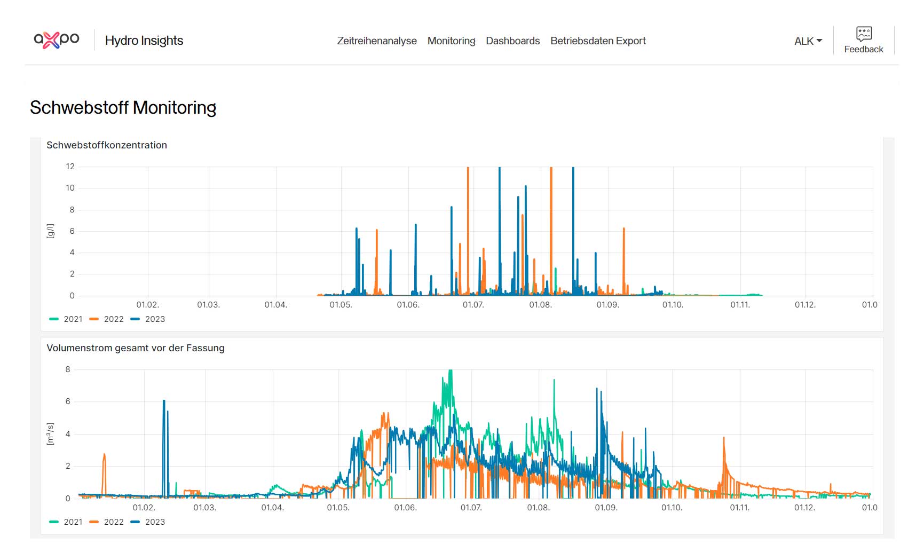The height and width of the screenshot is (560, 924).
Task: Toggle 2021 series in Schwebstoffkonzentration legend
Action: [66, 319]
